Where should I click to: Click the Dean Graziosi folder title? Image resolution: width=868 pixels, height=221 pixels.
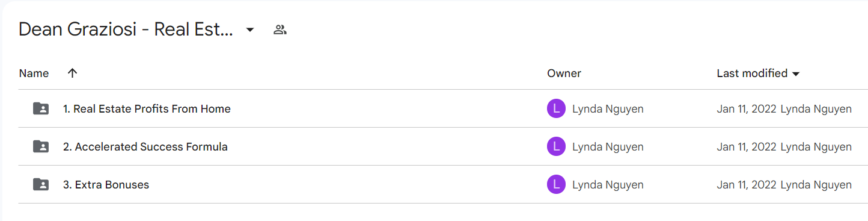coord(126,30)
